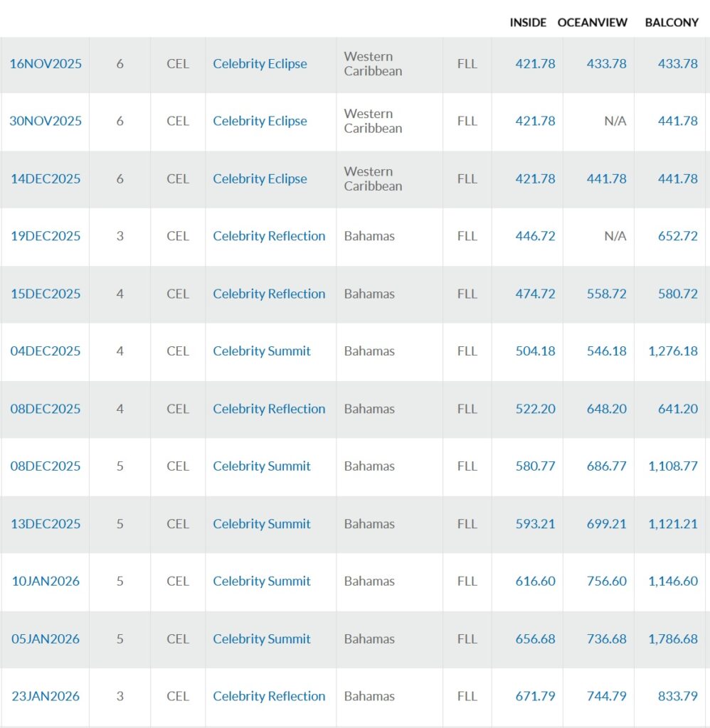
Task: Click the 686.77 oceanview fare
Action: (606, 466)
